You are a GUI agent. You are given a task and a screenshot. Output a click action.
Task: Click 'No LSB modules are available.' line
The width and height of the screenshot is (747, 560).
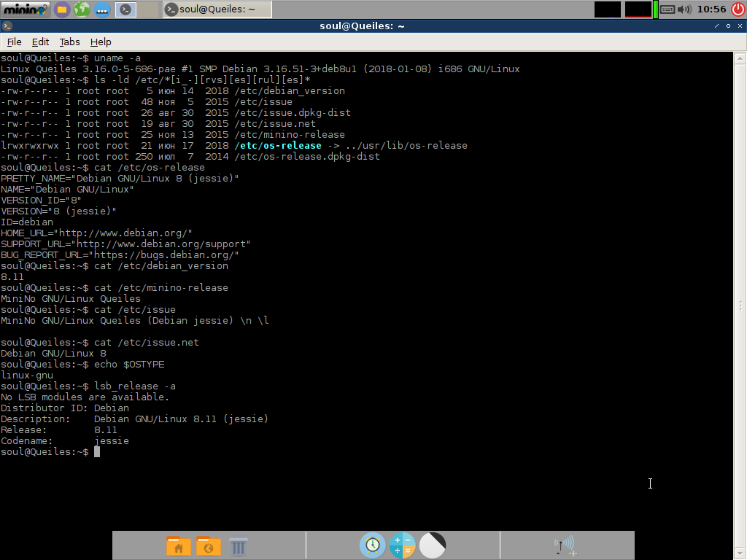click(85, 397)
